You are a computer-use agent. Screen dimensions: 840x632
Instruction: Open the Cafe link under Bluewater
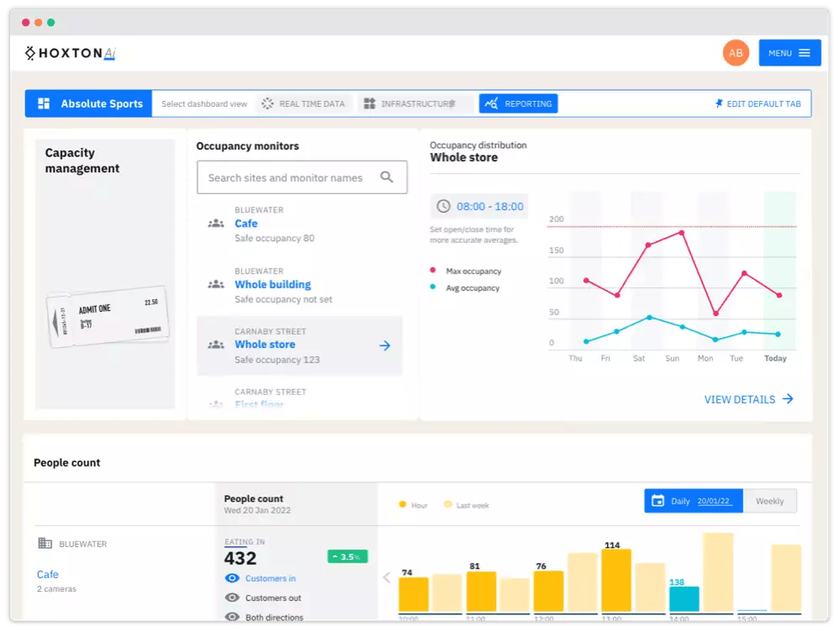(48, 575)
